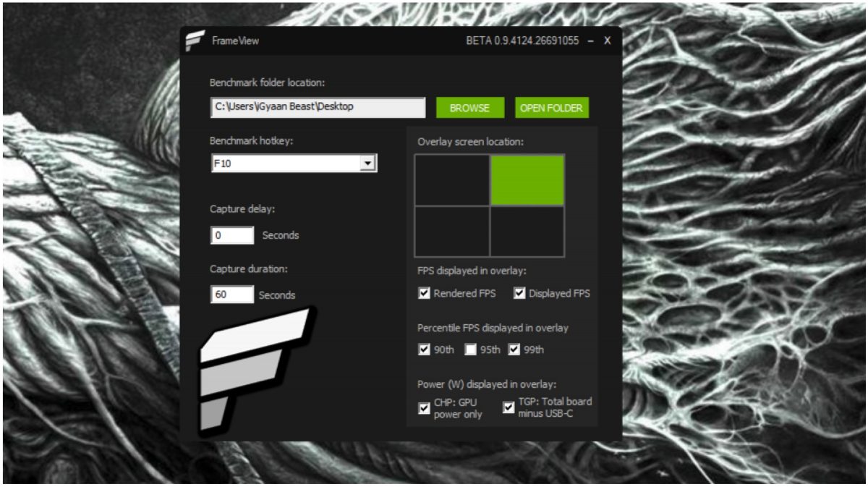Select top-left overlay screen location
Viewport: 868px width, 487px height.
[452, 180]
